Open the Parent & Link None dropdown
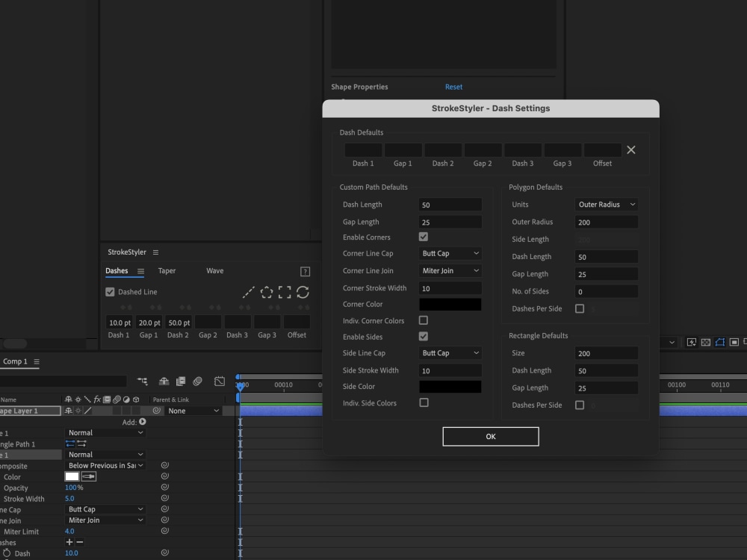Image resolution: width=747 pixels, height=560 pixels. 193,411
